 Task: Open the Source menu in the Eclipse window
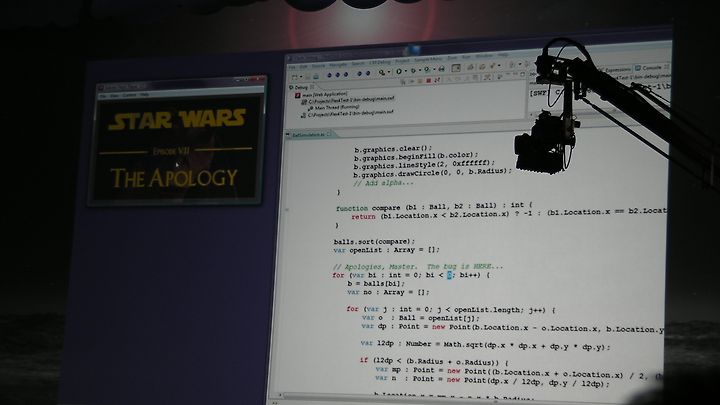[x=318, y=66]
